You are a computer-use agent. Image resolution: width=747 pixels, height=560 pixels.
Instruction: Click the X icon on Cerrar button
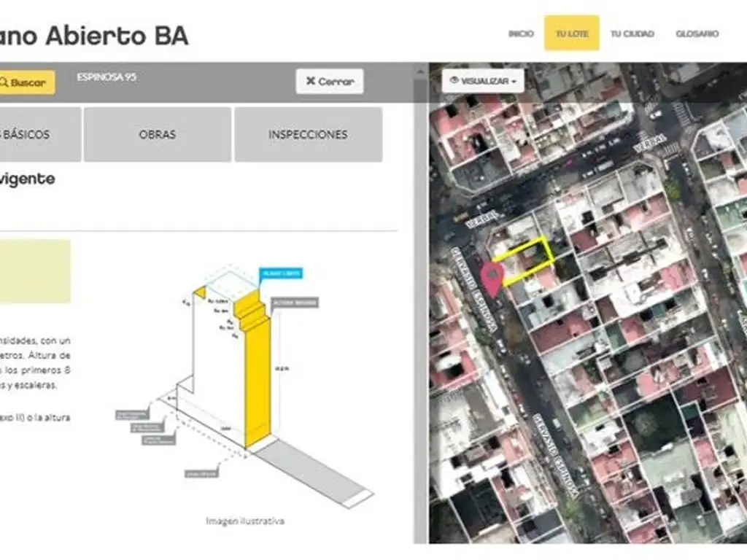[x=311, y=81]
